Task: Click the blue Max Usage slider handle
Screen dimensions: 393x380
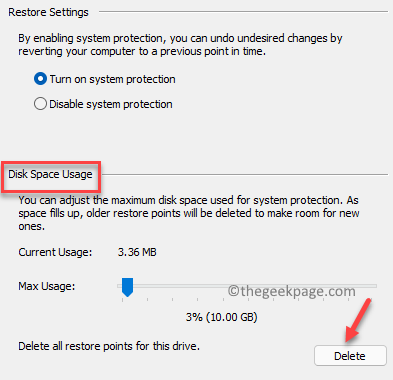Action: (x=127, y=287)
